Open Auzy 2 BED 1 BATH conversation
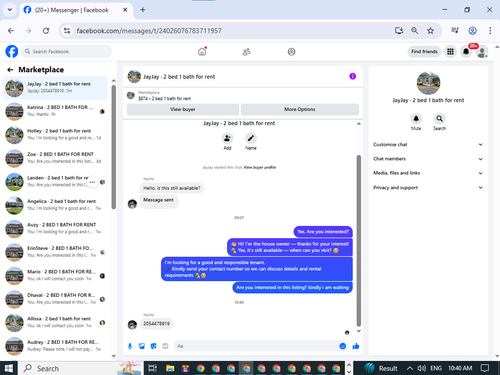 [55, 229]
